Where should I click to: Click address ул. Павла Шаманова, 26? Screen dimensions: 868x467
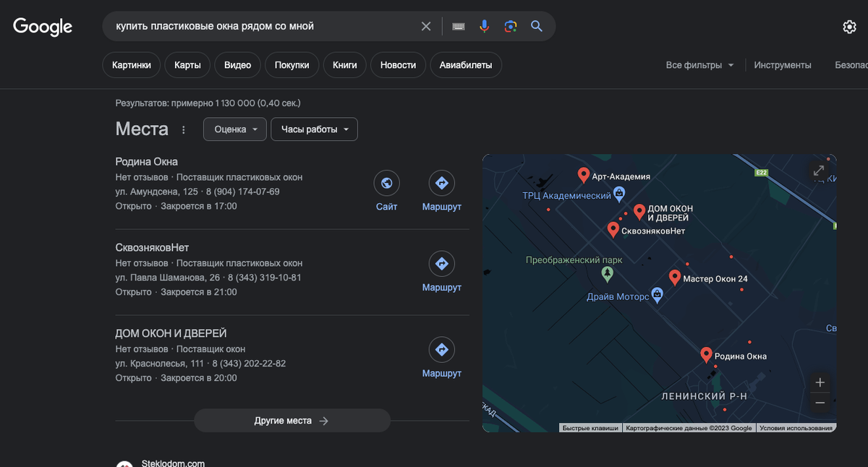pyautogui.click(x=168, y=278)
